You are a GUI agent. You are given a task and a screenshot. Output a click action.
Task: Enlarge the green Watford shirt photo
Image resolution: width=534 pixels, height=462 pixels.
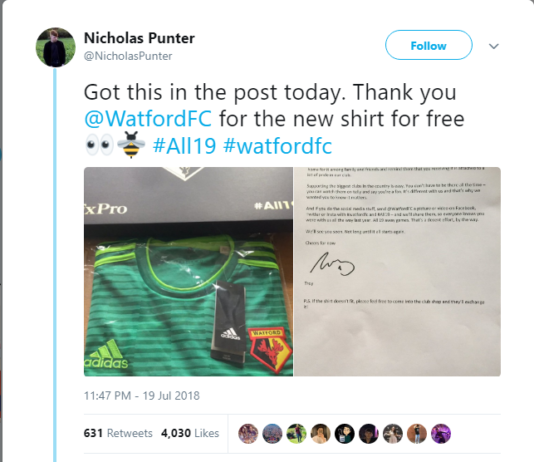coord(188,272)
